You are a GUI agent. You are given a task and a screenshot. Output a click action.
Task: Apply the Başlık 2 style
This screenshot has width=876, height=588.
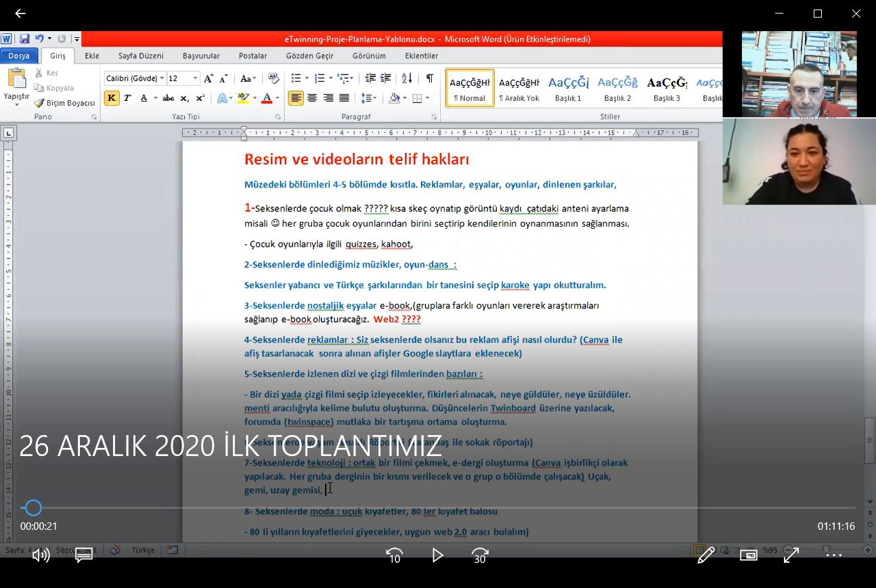coord(617,88)
